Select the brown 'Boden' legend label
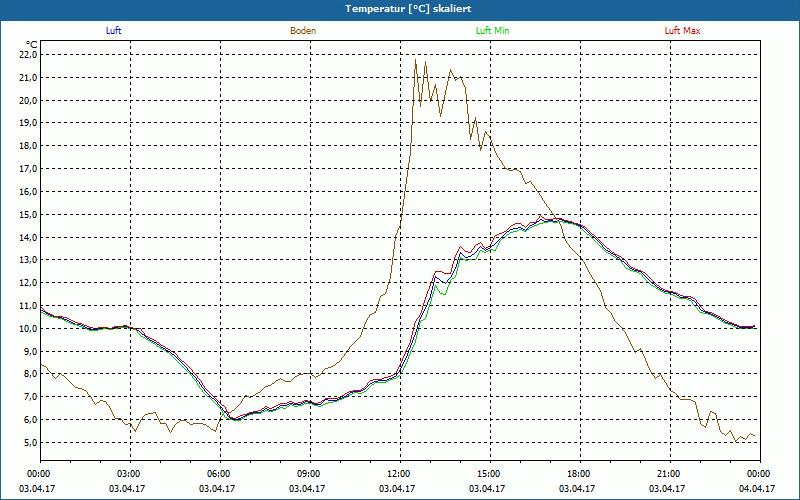The width and height of the screenshot is (800, 500). [303, 31]
